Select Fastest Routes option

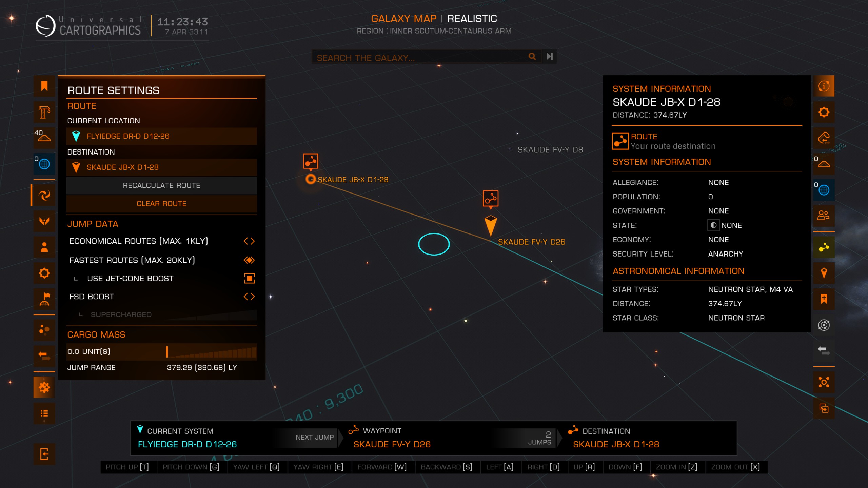coord(162,260)
